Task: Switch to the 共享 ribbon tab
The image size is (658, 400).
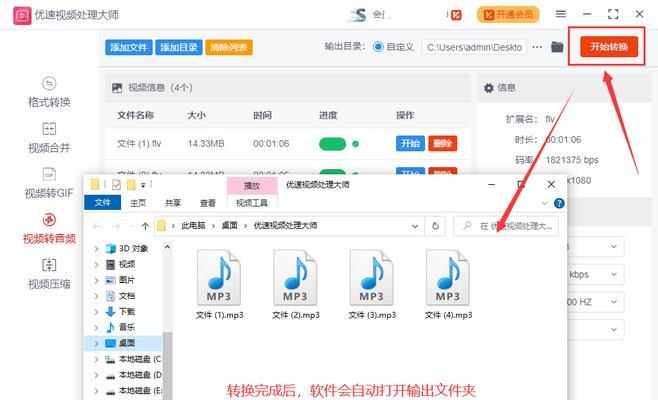Action: click(x=172, y=203)
